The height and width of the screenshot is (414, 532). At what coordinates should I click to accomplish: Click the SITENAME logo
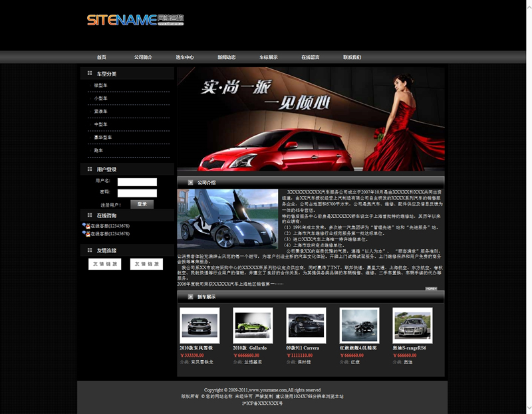tap(134, 19)
